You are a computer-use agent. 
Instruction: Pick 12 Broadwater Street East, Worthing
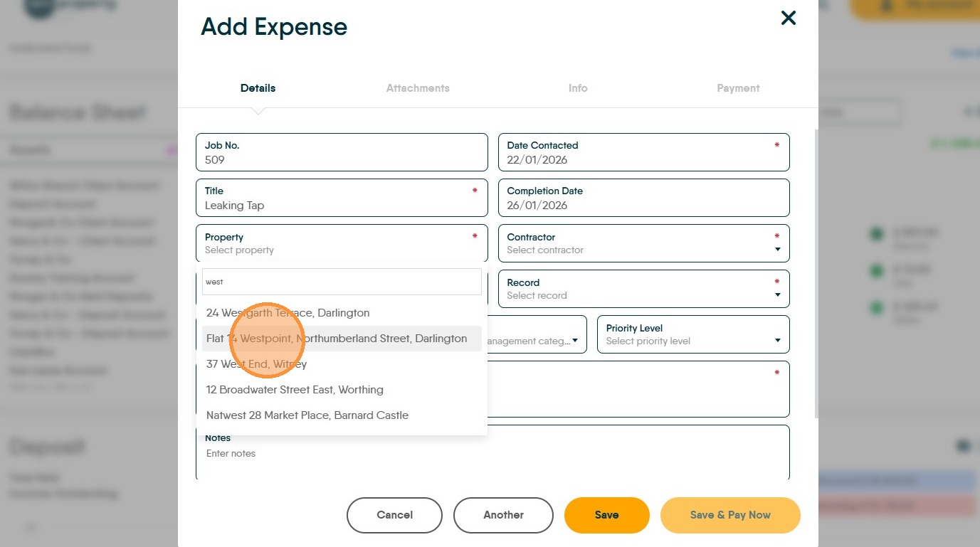[x=295, y=390]
